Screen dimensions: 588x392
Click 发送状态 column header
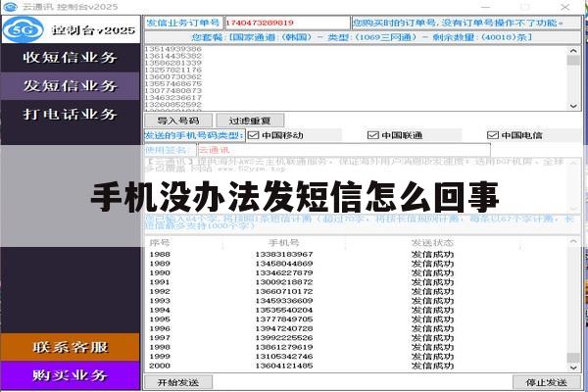click(432, 243)
